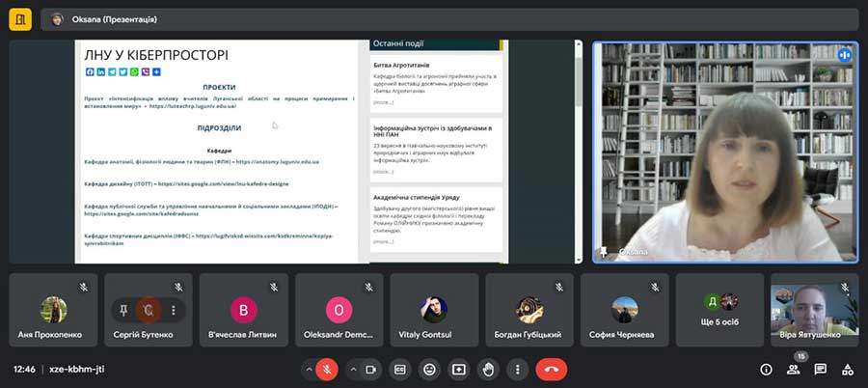Click [more...] under Битва Агротитанів
The image size is (868, 388).
coord(383,102)
